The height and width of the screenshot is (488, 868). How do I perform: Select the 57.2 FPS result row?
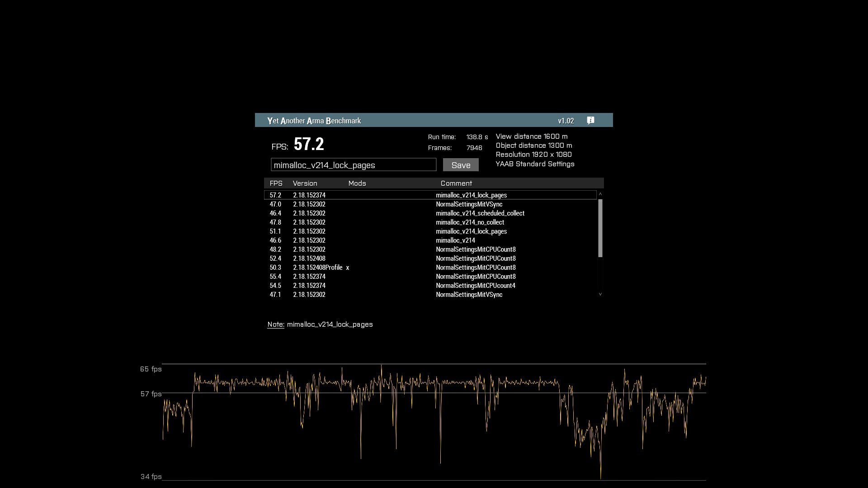(x=430, y=195)
